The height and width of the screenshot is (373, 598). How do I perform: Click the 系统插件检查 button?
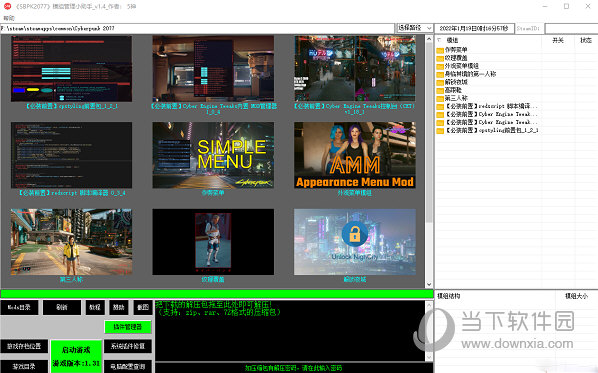(x=128, y=346)
